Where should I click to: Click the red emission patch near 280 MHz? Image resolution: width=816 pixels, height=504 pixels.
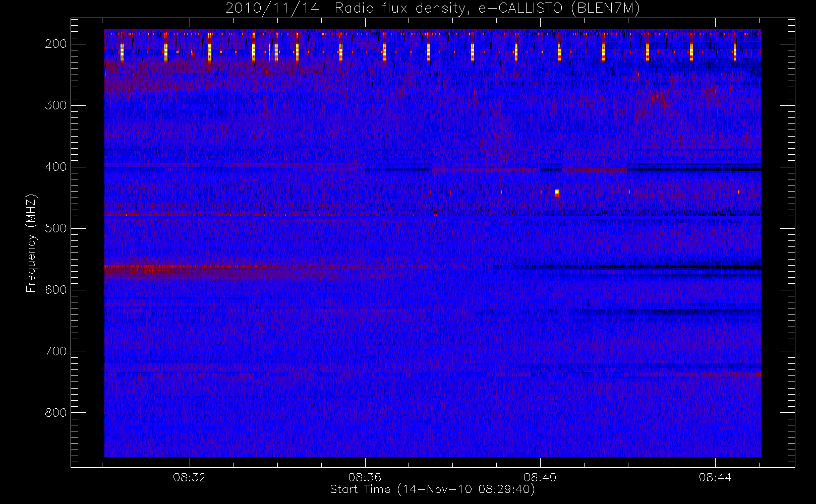(x=658, y=96)
